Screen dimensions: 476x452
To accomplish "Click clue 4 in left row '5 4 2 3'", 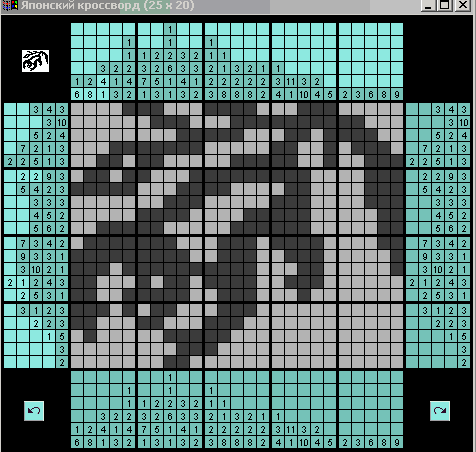I will tap(36, 189).
